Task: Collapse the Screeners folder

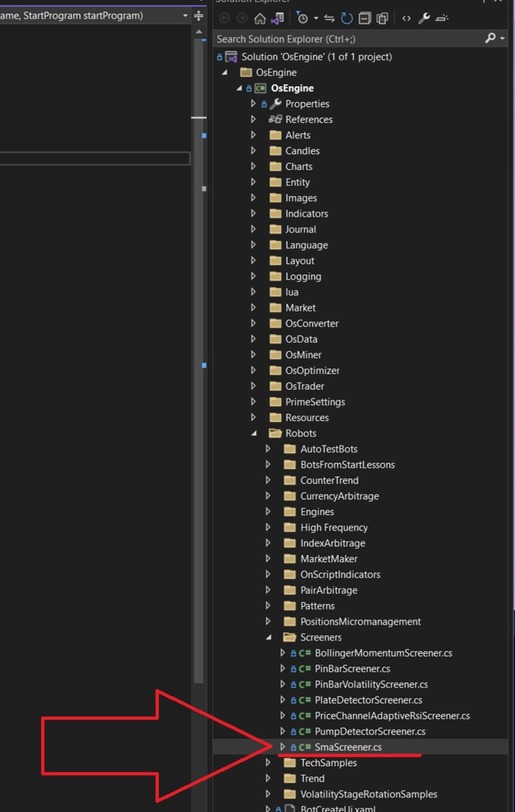Action: tap(268, 637)
